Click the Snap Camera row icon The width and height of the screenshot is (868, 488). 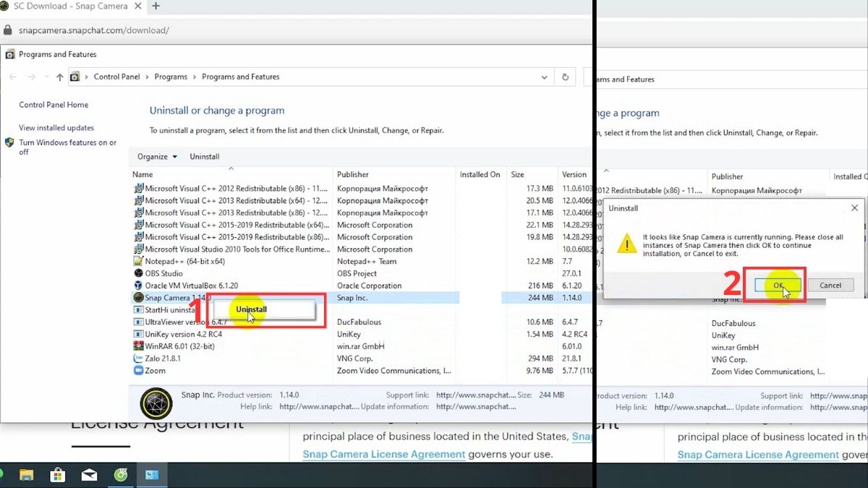[139, 298]
